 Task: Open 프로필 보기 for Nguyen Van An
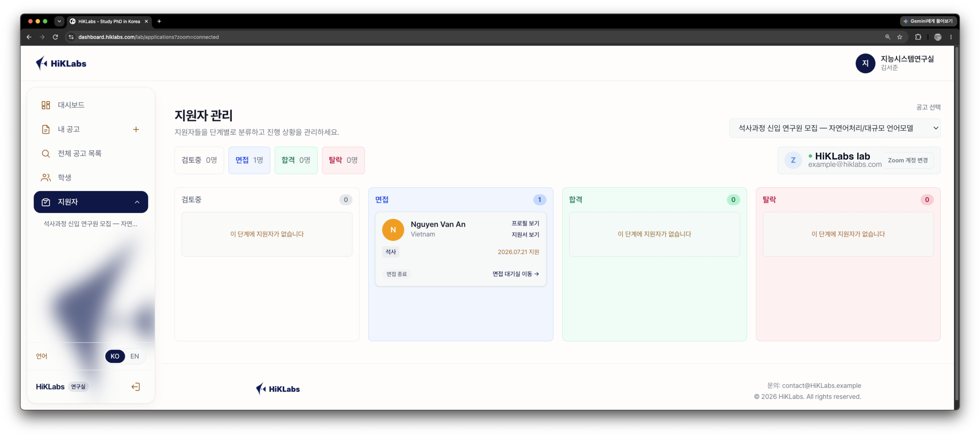[525, 223]
